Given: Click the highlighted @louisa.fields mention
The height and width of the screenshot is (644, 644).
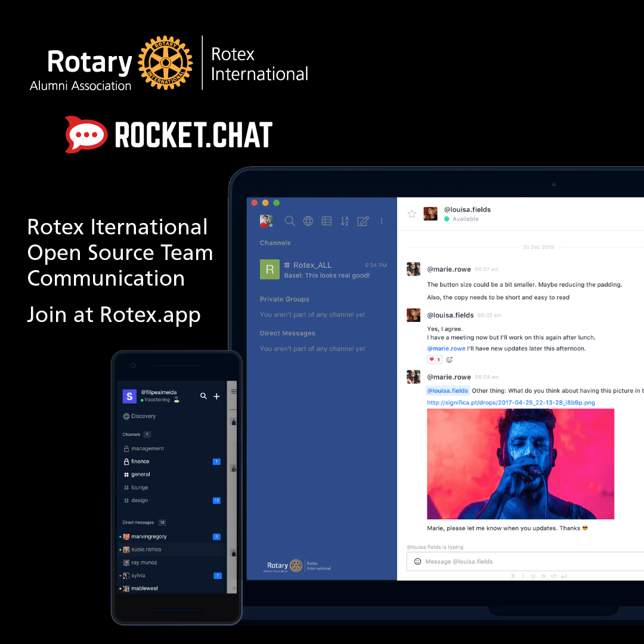Looking at the screenshot, I should coord(447,391).
